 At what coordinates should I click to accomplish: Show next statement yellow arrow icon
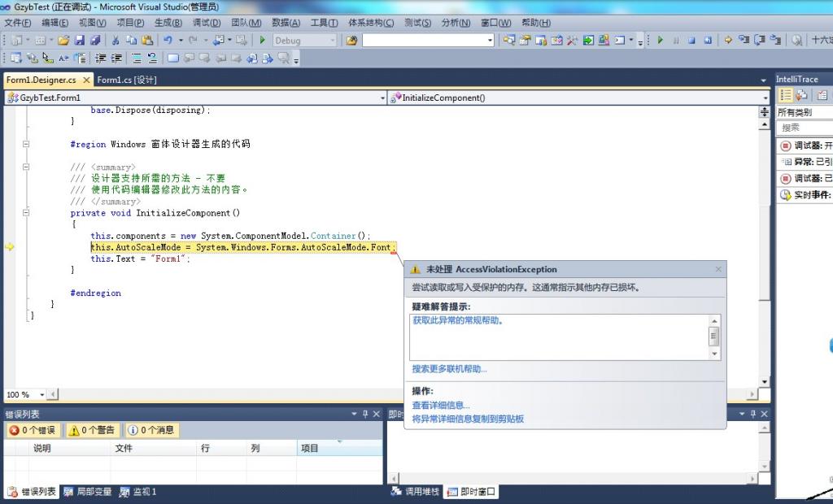click(728, 41)
